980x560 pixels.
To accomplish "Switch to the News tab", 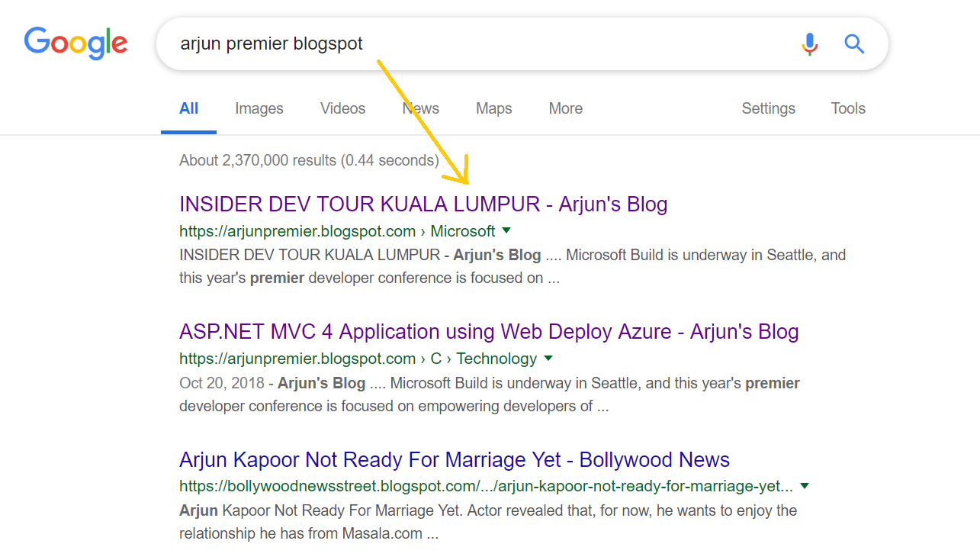I will click(x=421, y=108).
